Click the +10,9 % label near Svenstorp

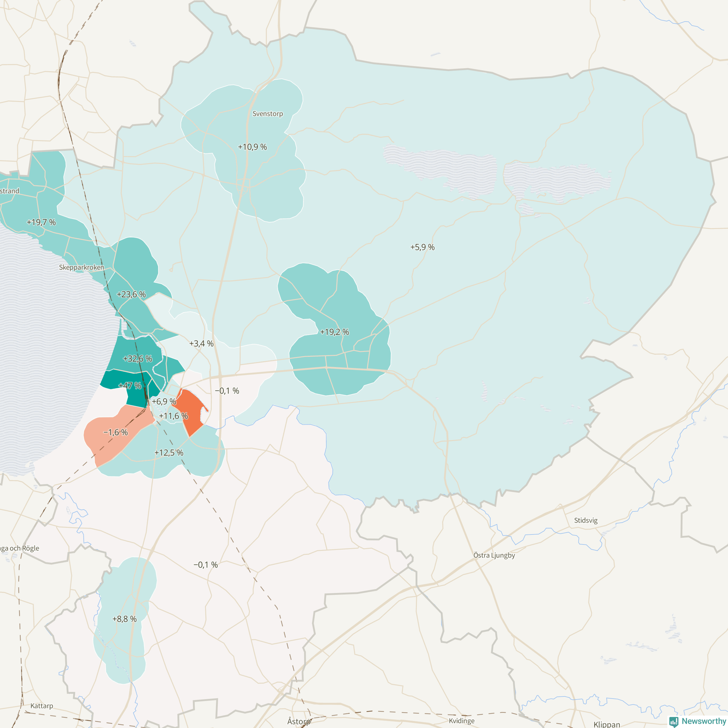[252, 147]
